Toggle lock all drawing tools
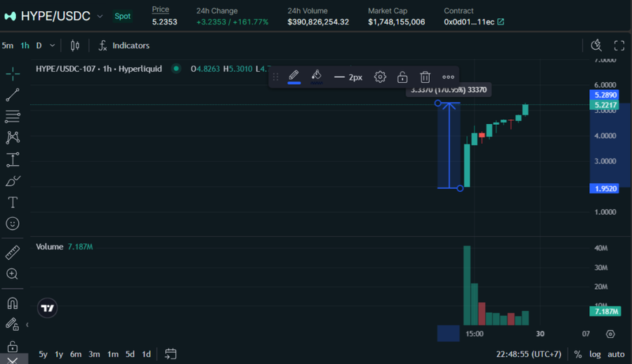 tap(13, 346)
